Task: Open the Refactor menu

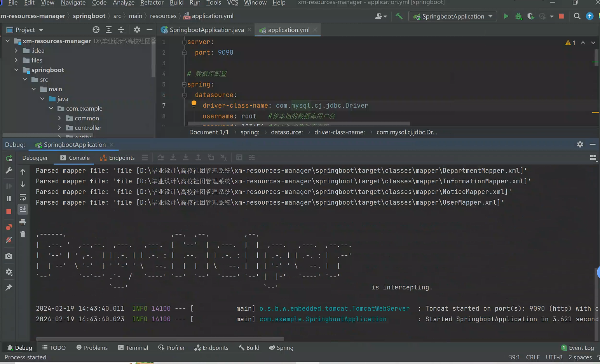Action: [x=152, y=3]
